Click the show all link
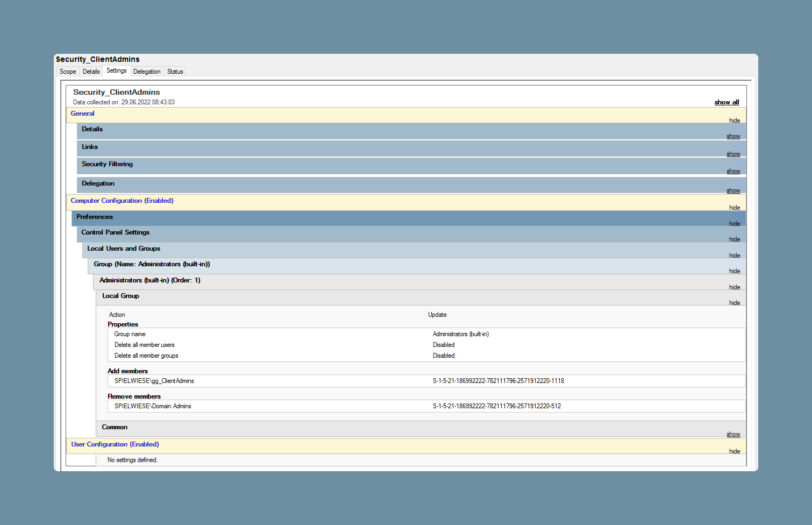 pos(726,102)
